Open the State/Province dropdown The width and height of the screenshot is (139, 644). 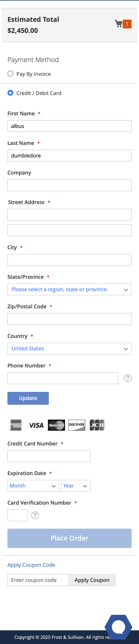tap(69, 289)
